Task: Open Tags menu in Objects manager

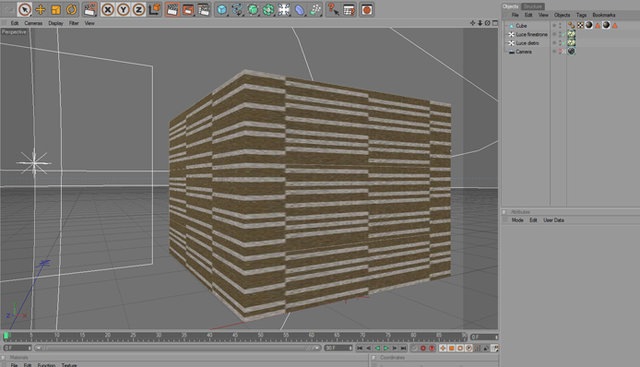Action: click(x=581, y=15)
